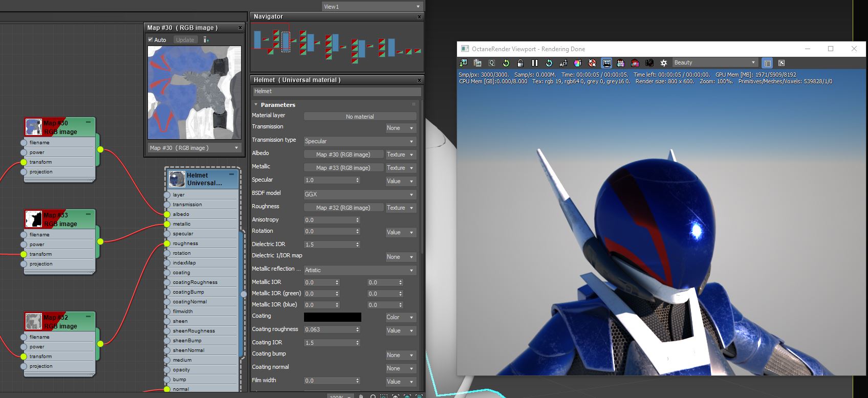Click the image icon right of statistics toggle

point(782,63)
